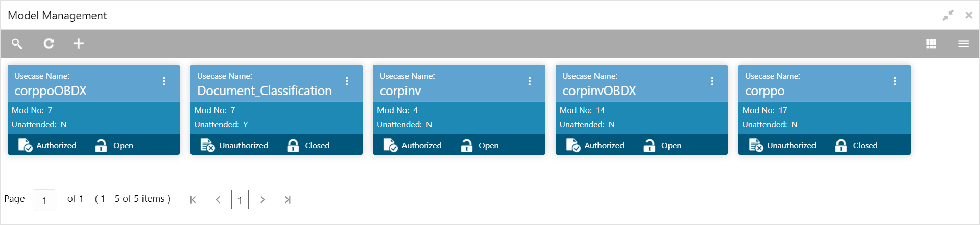The width and height of the screenshot is (980, 225).
Task: Go to the next page
Action: 262,200
